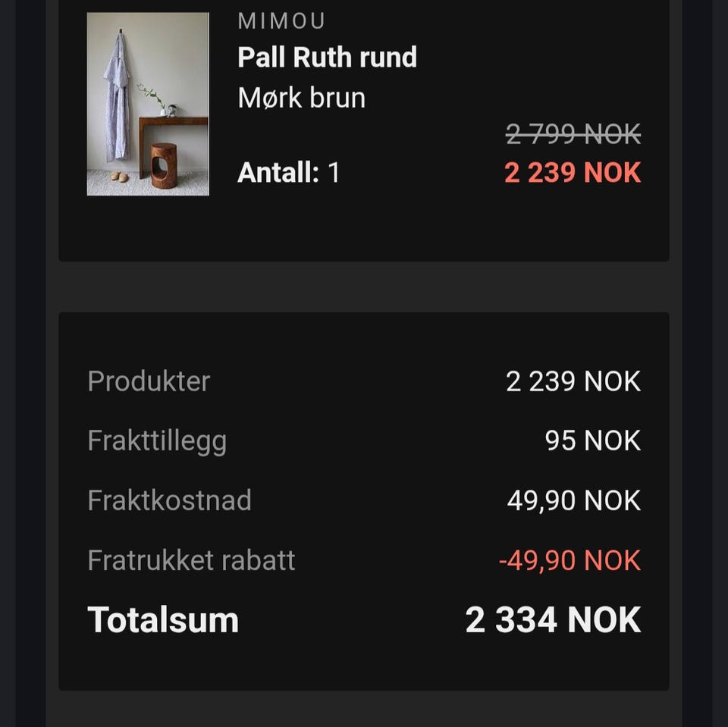
Task: Click the 95 NOK shipping surcharge
Action: pyautogui.click(x=592, y=441)
